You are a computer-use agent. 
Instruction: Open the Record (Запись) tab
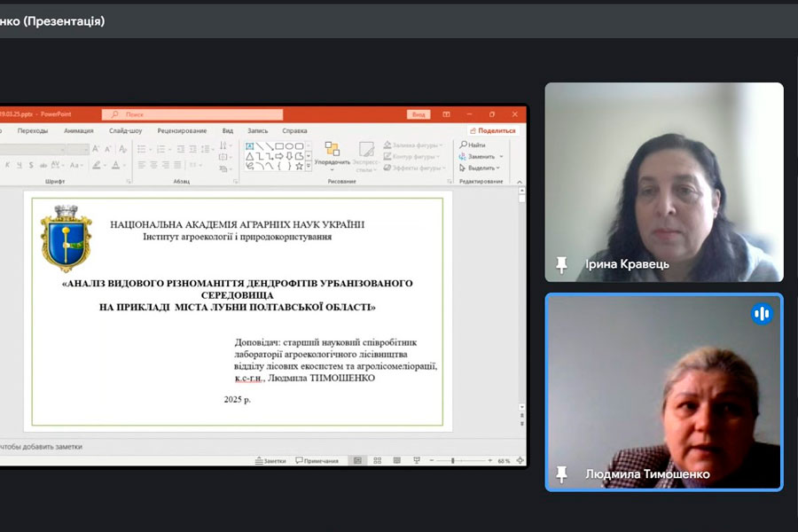click(x=257, y=131)
